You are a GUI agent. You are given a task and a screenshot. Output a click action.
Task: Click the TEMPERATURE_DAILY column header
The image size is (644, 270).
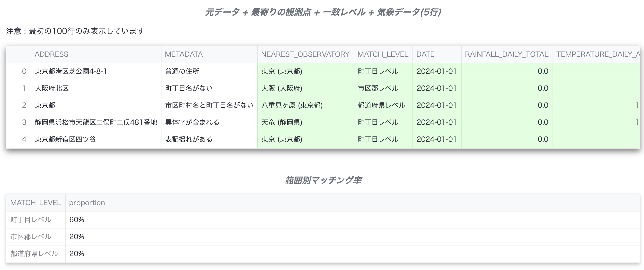[x=596, y=54]
